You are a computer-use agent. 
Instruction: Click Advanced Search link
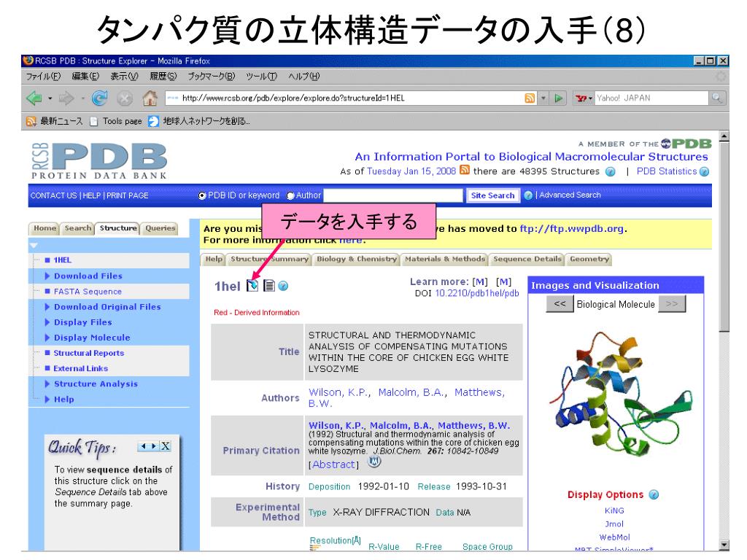[570, 195]
